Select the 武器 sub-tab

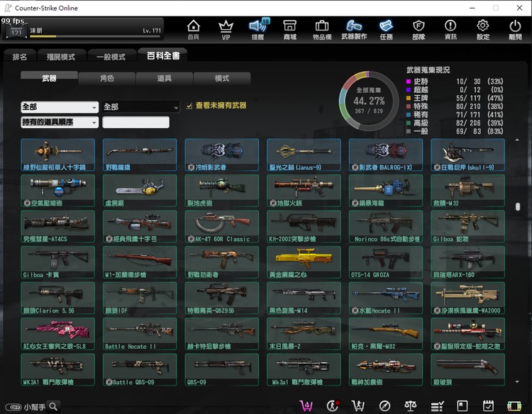[x=49, y=78]
